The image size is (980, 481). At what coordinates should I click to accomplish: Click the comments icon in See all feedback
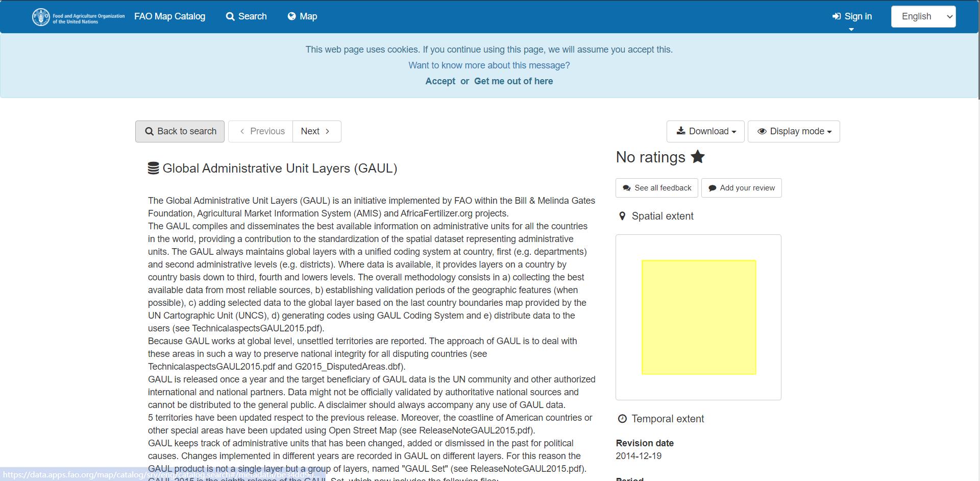point(627,188)
